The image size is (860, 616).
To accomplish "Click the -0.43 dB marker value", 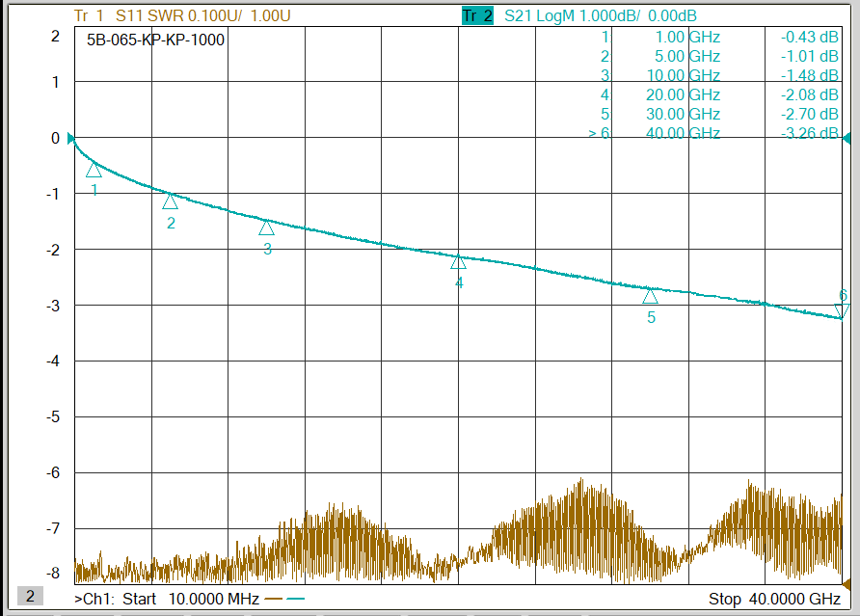I will [810, 38].
